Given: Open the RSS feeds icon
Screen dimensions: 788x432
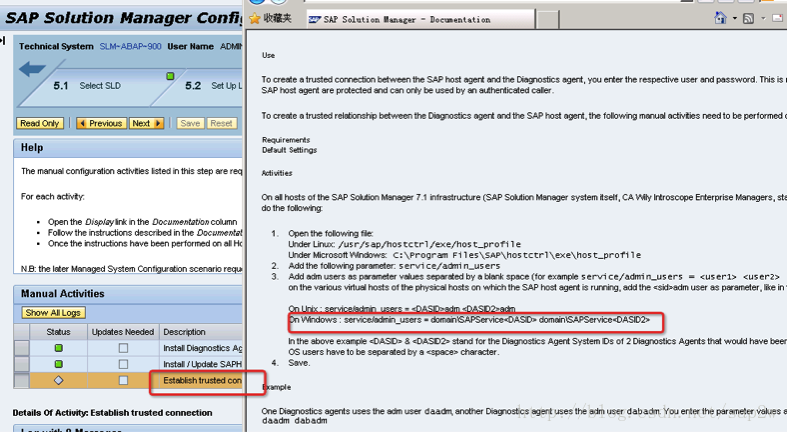Looking at the screenshot, I should point(748,19).
